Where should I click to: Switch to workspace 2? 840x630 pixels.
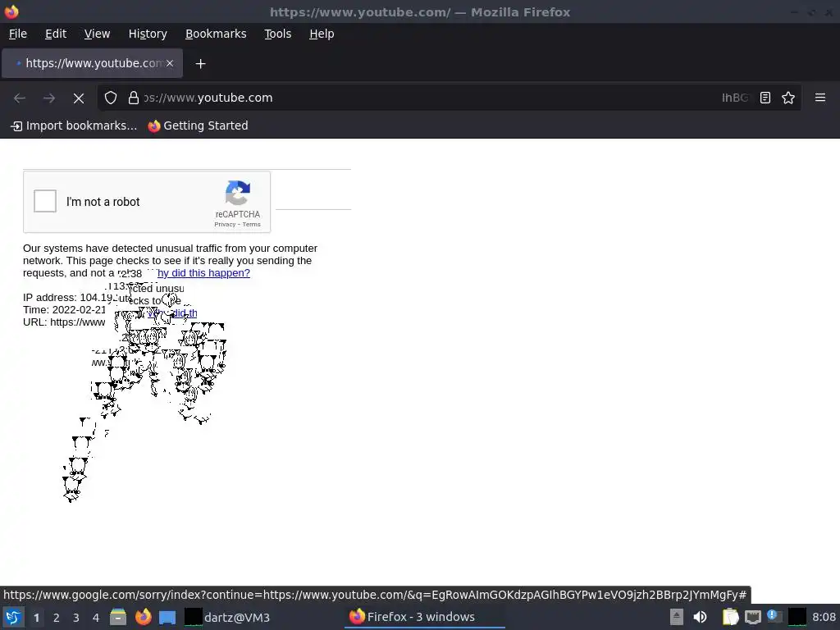point(57,618)
